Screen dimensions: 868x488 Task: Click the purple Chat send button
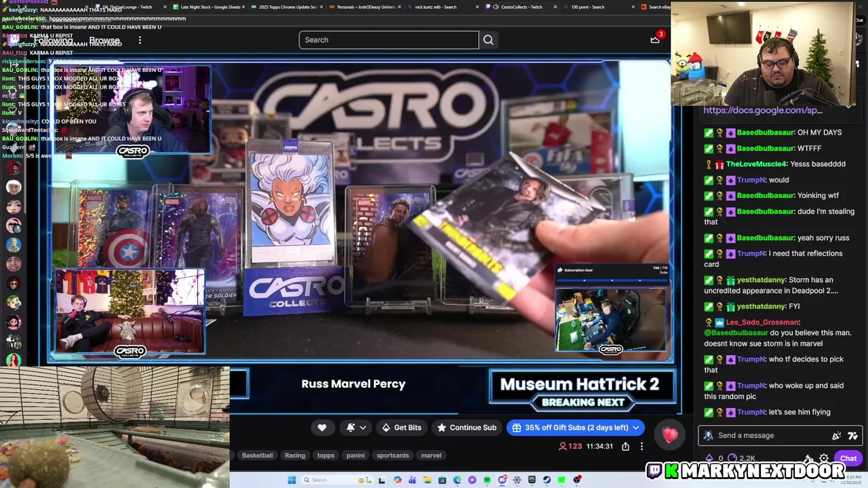[x=848, y=458]
